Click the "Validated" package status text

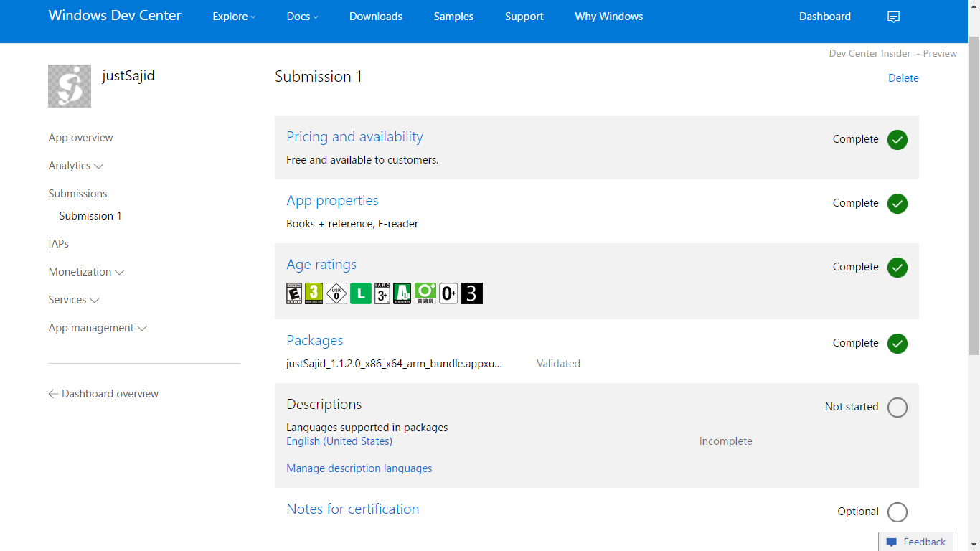pyautogui.click(x=558, y=364)
